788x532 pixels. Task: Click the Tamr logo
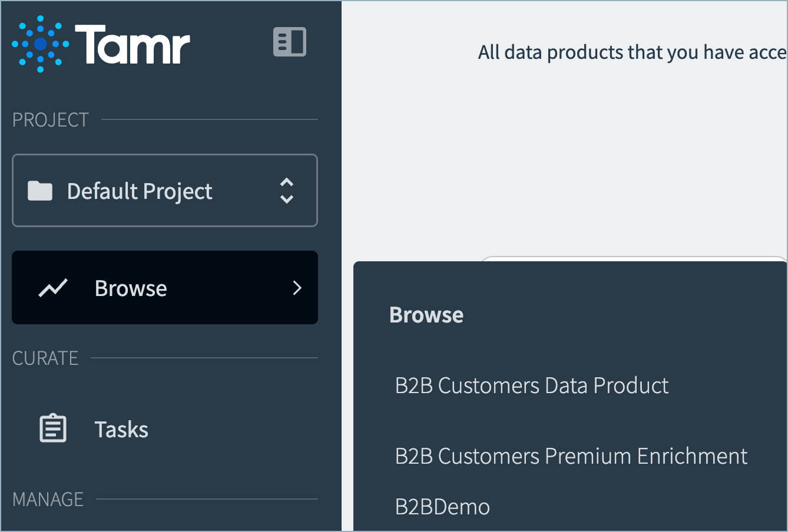click(101, 44)
